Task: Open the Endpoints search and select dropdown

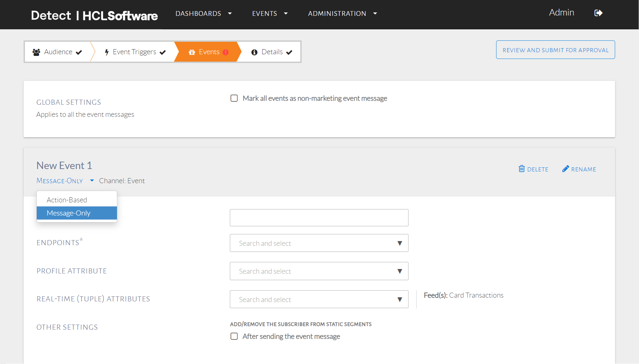Action: click(319, 243)
